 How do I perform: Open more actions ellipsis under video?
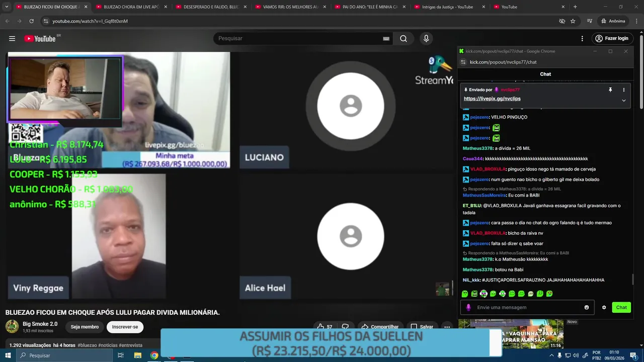[447, 327]
